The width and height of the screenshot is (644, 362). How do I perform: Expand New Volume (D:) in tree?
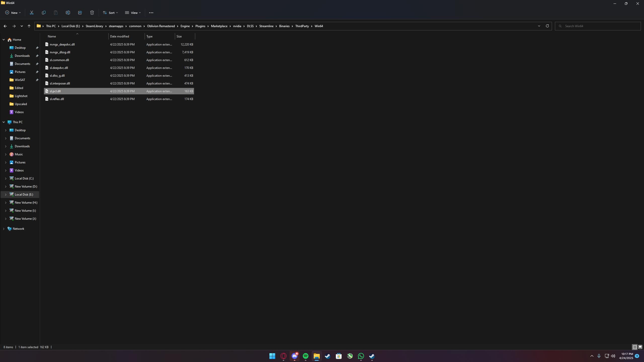(6, 187)
